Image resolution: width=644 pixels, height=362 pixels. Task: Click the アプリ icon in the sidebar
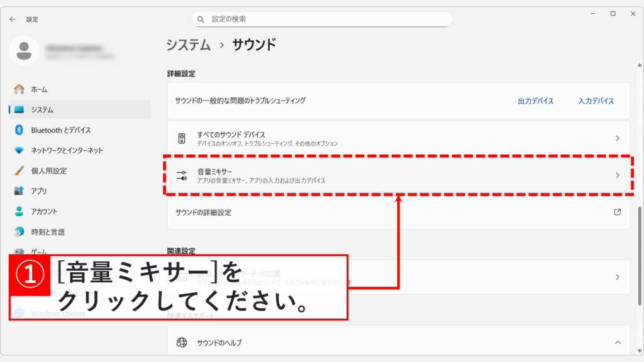tap(18, 192)
